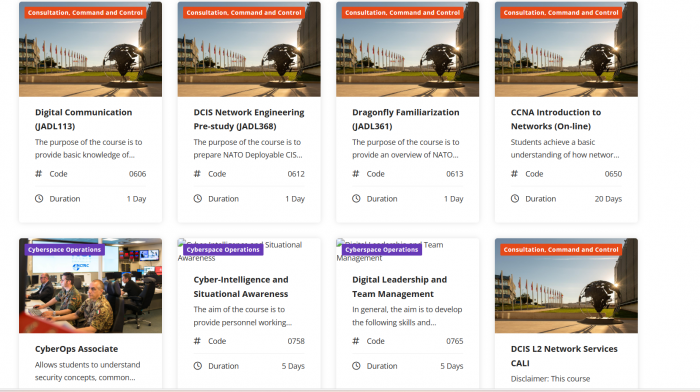Viewport: 700px width, 392px height.
Task: Click description 'provide basic knowledge of...'
Action: point(85,155)
